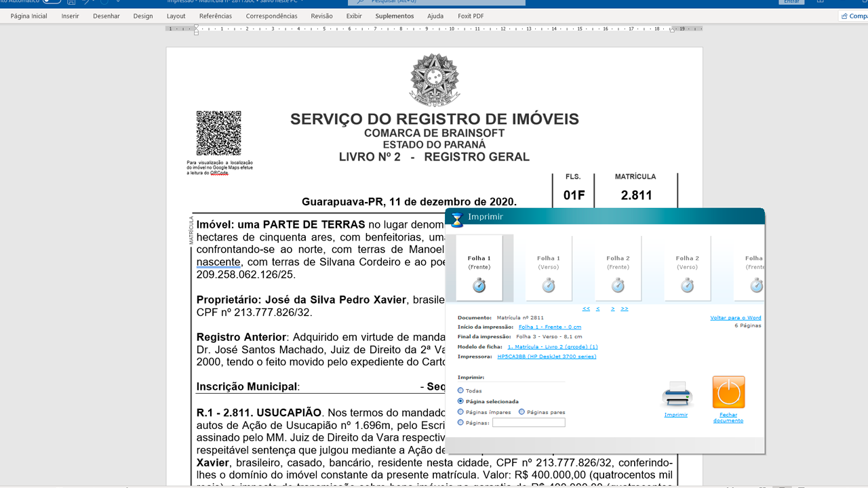Choose the Todas print option

461,390
